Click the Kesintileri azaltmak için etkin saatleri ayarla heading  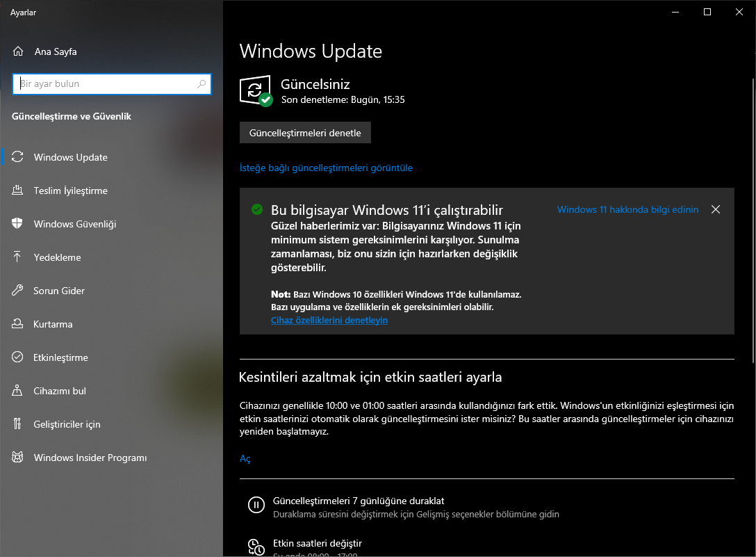click(x=370, y=377)
